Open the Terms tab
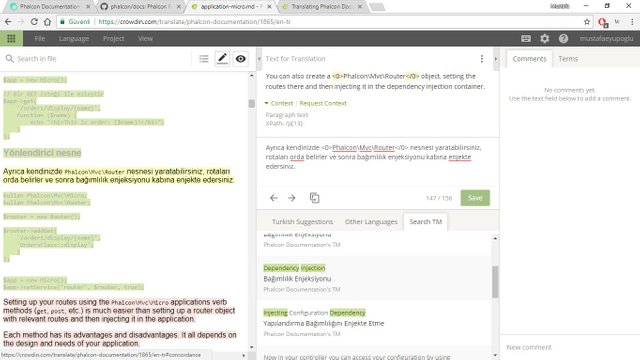The width and height of the screenshot is (640, 360). (x=568, y=59)
